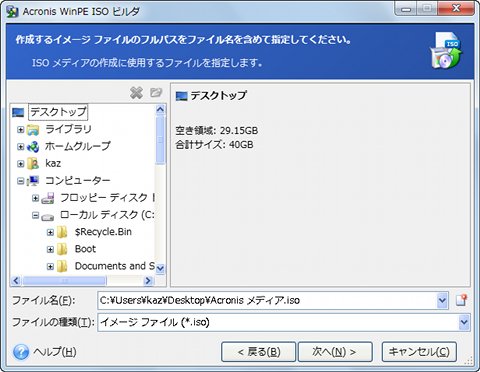480x372 pixels.
Task: Expand the kaz tree node
Action: (x=21, y=164)
